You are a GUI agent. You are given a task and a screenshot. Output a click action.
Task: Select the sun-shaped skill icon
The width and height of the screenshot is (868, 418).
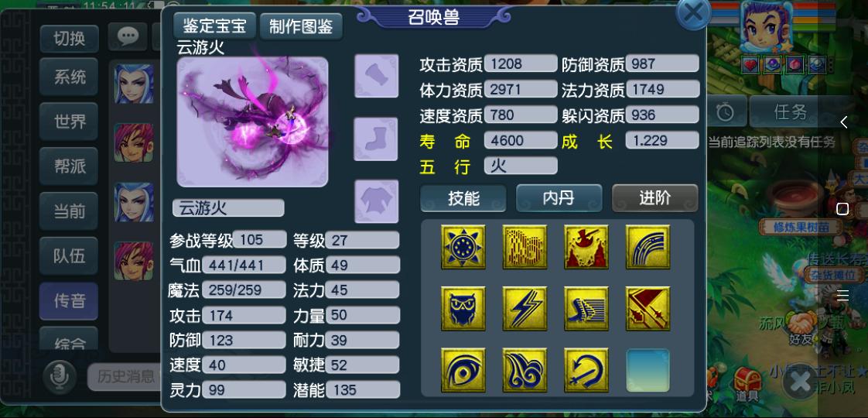463,247
